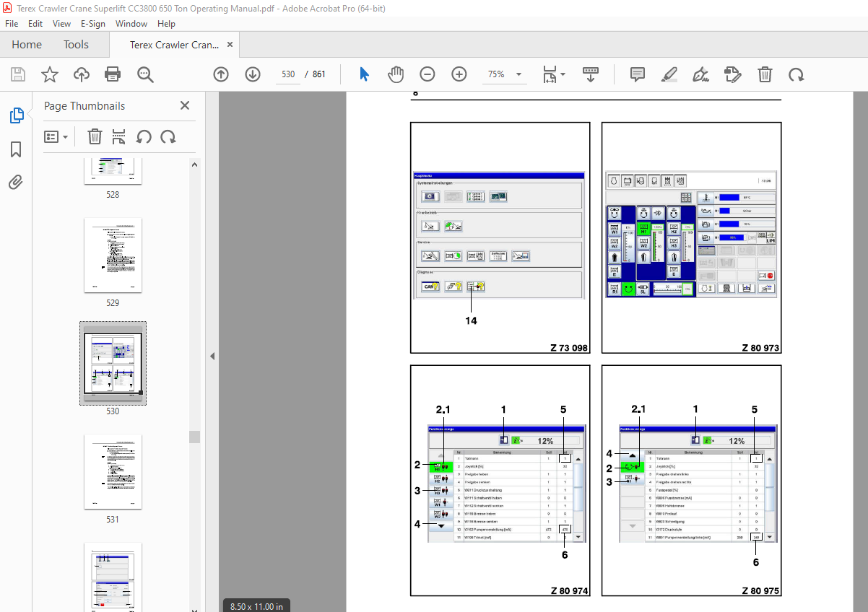Open the File menu
This screenshot has height=612, width=868.
(x=12, y=23)
